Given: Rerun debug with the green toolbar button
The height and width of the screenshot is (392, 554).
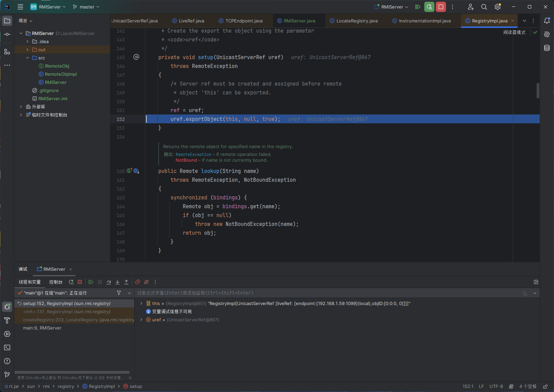Looking at the screenshot, I should [x=429, y=7].
